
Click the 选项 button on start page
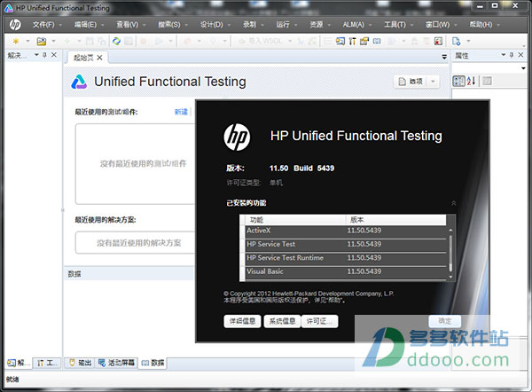(411, 82)
